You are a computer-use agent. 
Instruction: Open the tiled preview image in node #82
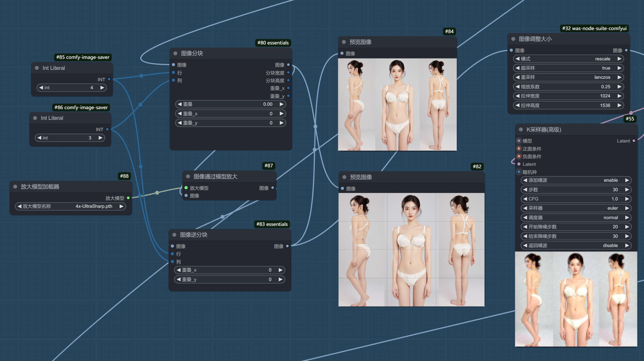click(x=412, y=250)
